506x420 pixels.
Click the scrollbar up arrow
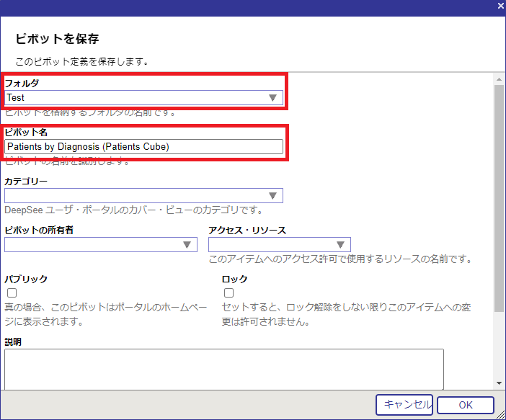click(x=499, y=79)
